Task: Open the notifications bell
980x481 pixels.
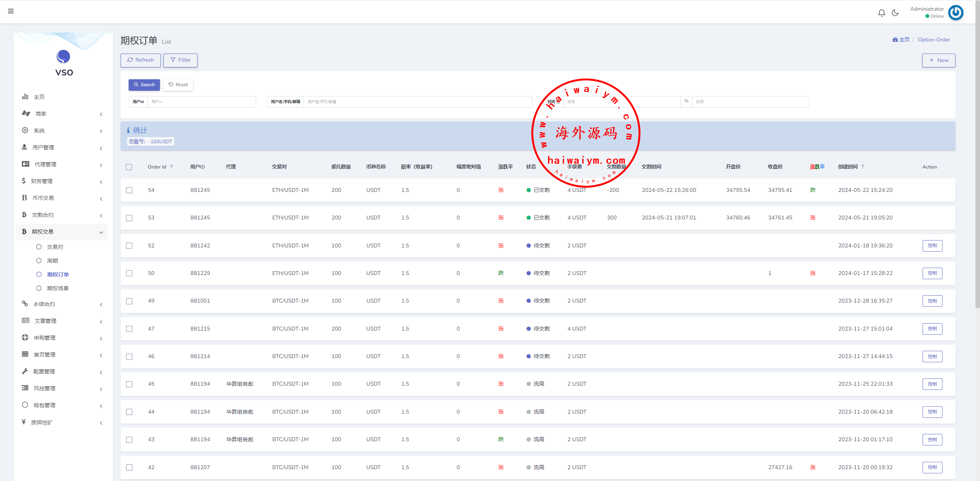Action: [x=881, y=13]
